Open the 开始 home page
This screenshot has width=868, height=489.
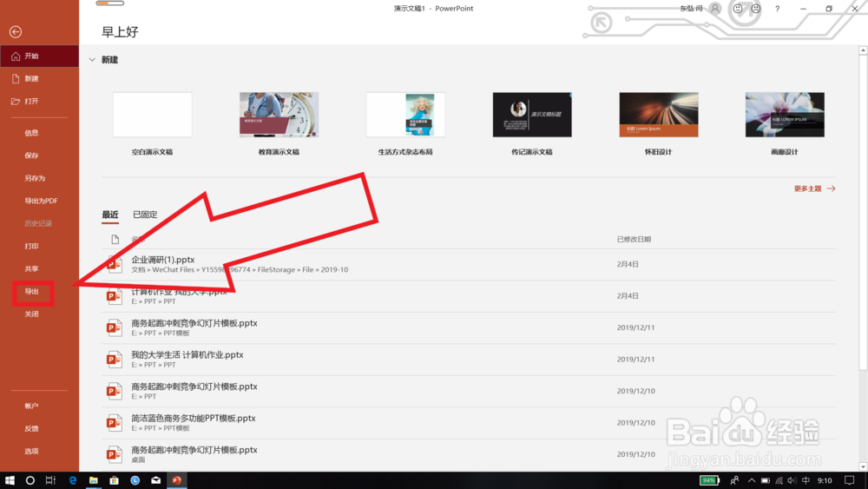pyautogui.click(x=39, y=56)
